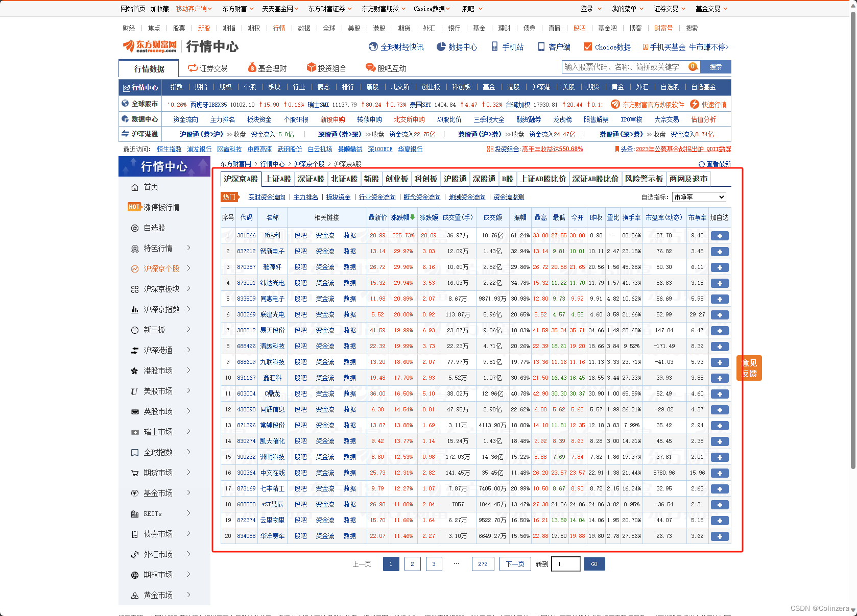Click the 下一页 next page button
The width and height of the screenshot is (857, 616).
point(515,564)
